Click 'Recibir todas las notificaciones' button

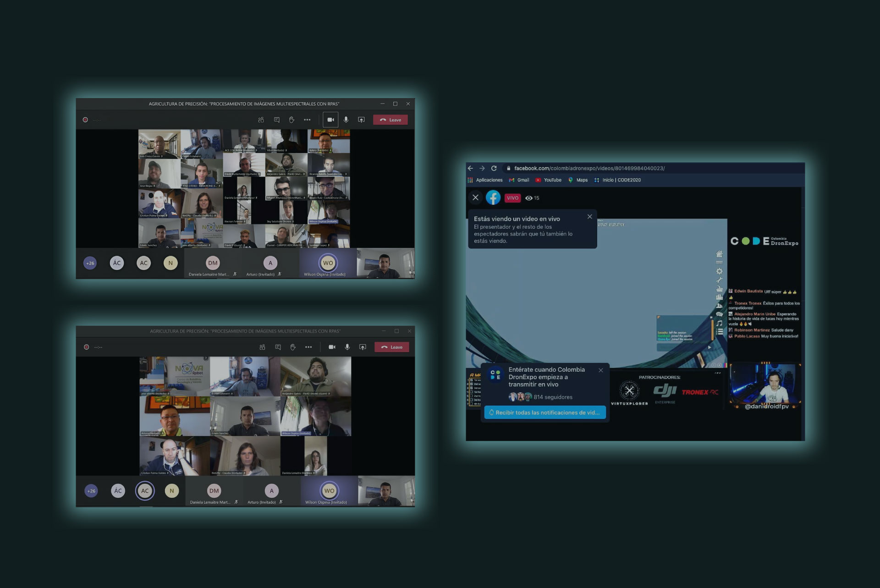pyautogui.click(x=545, y=412)
